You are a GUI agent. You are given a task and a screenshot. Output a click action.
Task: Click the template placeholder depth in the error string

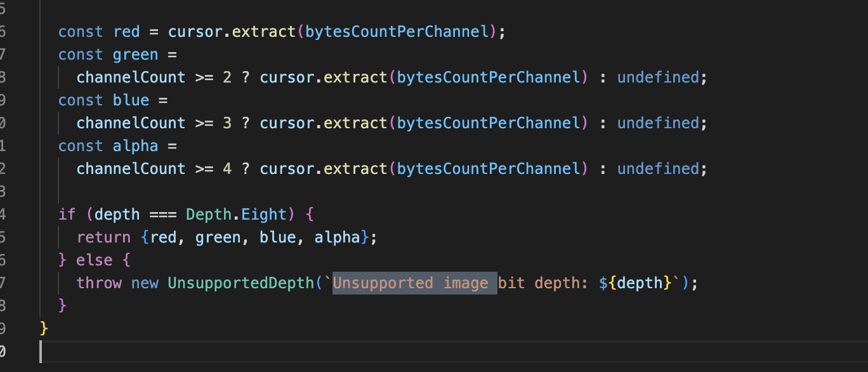pyautogui.click(x=641, y=282)
